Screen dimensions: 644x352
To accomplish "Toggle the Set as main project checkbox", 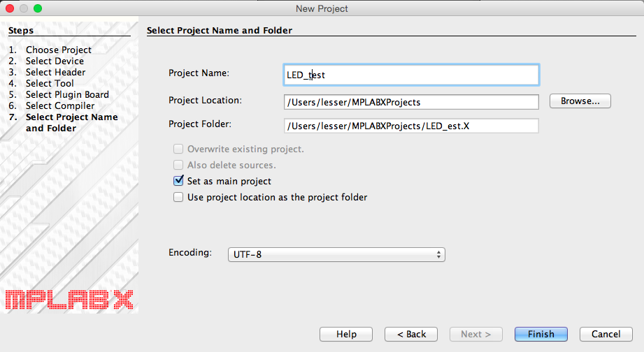I will (178, 181).
